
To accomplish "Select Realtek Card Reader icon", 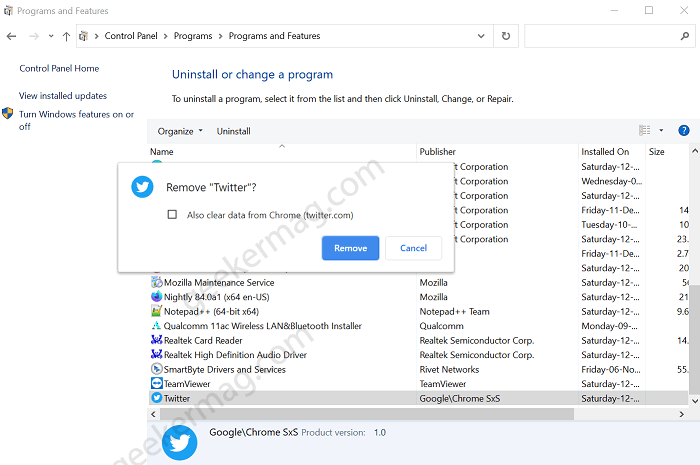I will (x=157, y=340).
